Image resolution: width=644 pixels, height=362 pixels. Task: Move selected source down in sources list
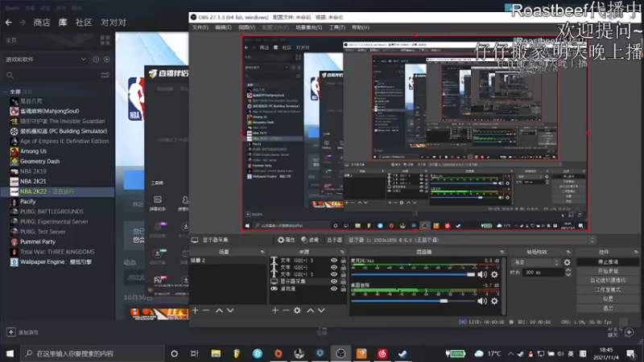click(x=321, y=311)
